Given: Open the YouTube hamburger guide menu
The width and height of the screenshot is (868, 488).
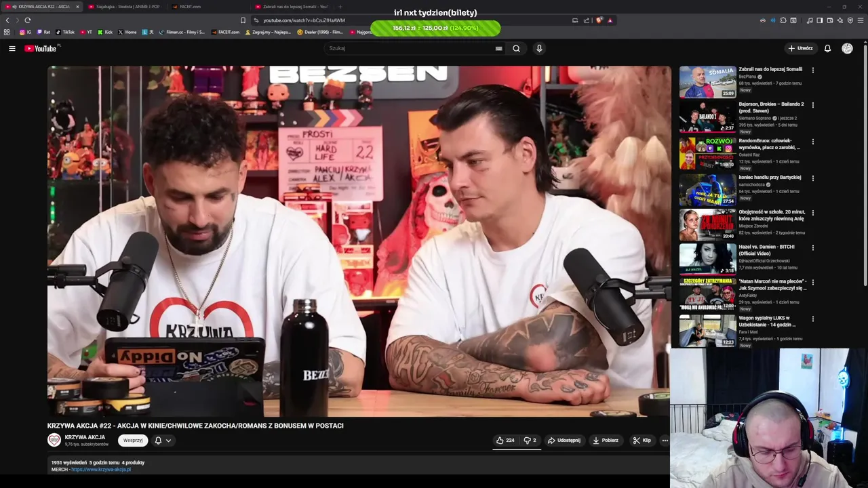Looking at the screenshot, I should [x=12, y=48].
